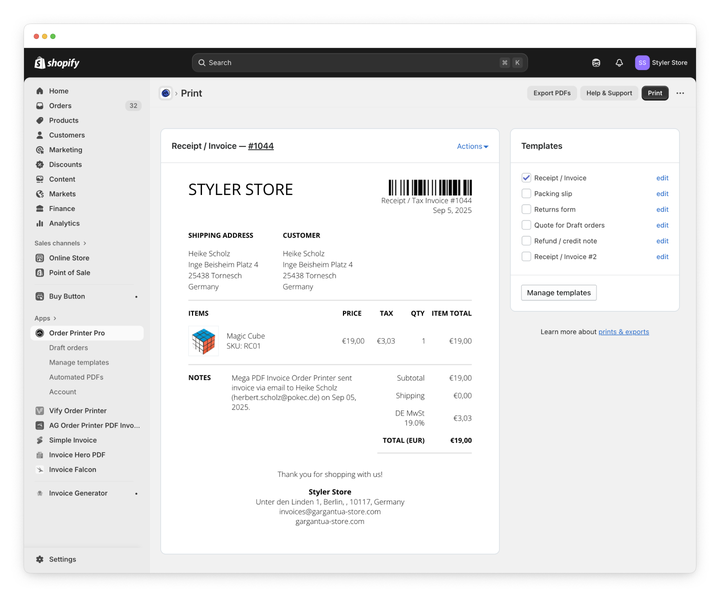
Task: Edit the Packing slip template
Action: 662,193
